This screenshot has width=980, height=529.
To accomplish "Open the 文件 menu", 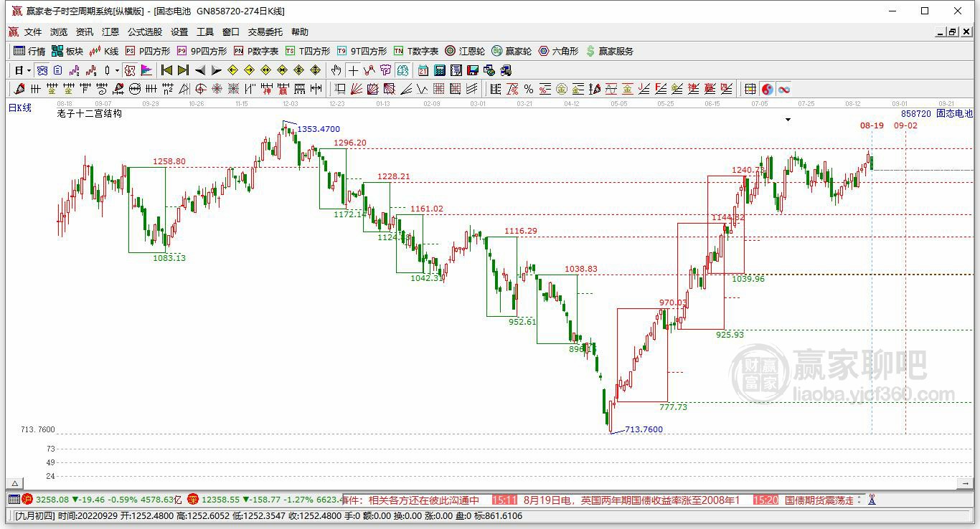I will (x=33, y=32).
